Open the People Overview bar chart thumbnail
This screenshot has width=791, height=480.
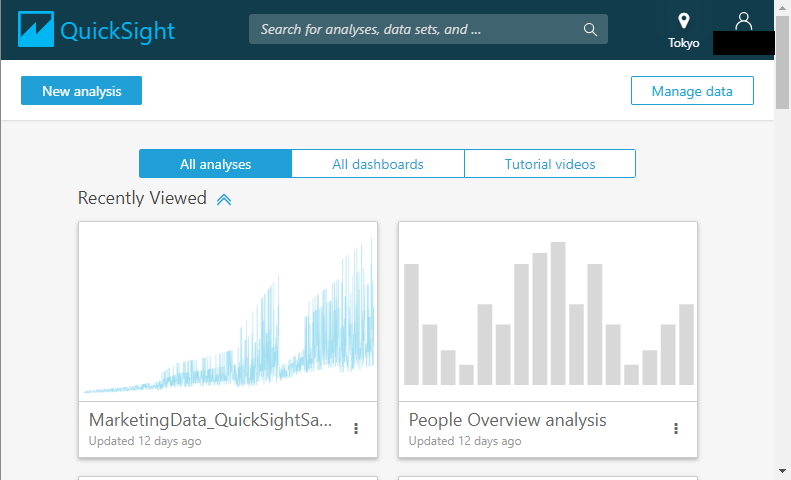pos(548,311)
